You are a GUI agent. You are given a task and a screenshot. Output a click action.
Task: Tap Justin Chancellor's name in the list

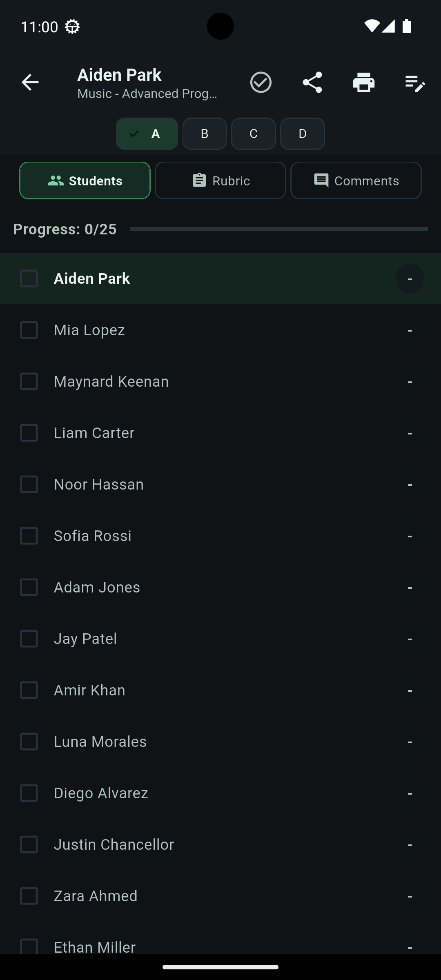(114, 844)
